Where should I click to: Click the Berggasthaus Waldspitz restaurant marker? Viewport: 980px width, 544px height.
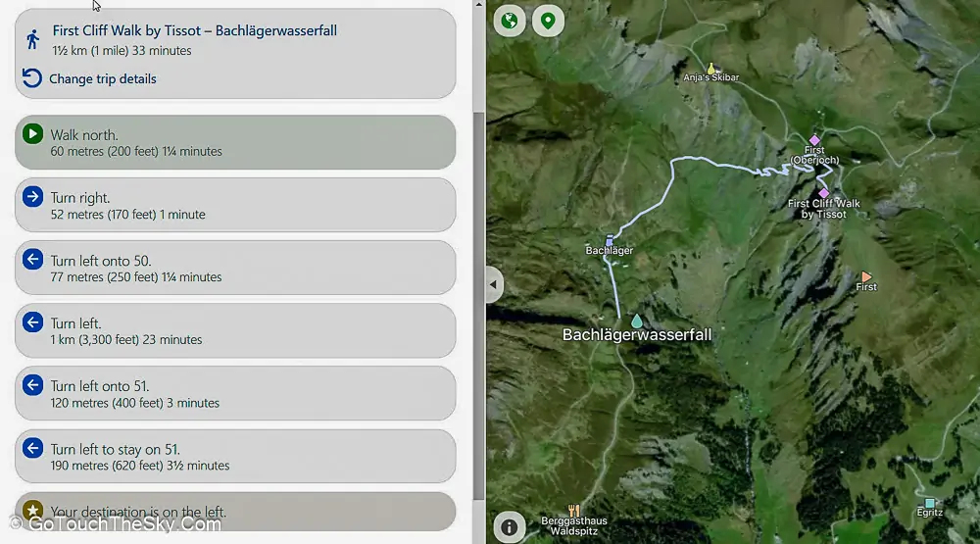click(573, 511)
